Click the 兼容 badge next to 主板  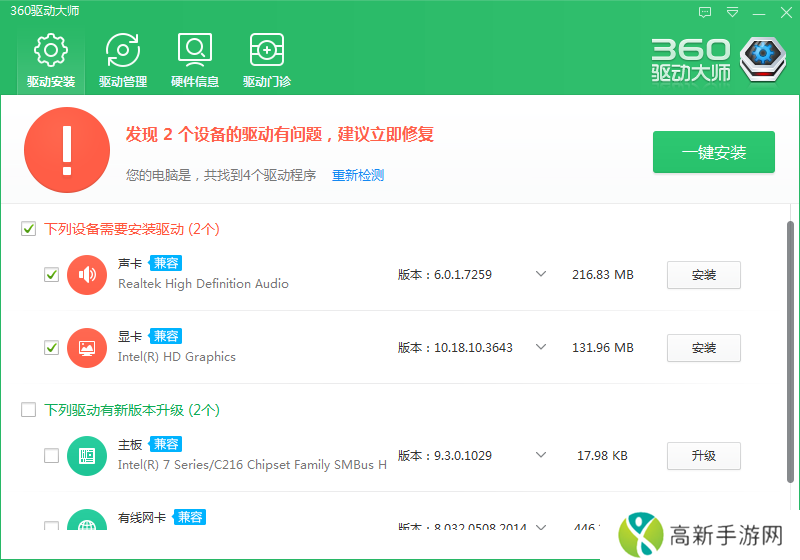pyautogui.click(x=166, y=444)
